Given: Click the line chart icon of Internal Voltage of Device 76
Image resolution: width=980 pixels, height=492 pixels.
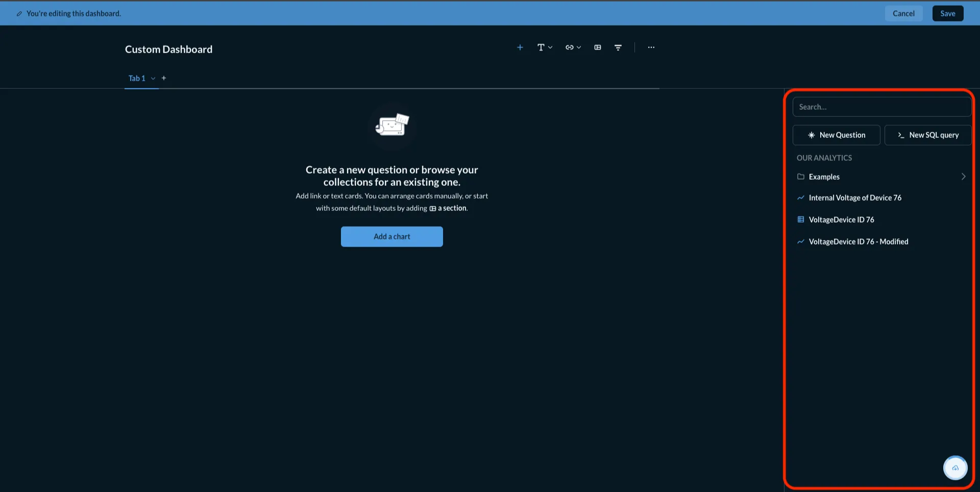Looking at the screenshot, I should 801,198.
